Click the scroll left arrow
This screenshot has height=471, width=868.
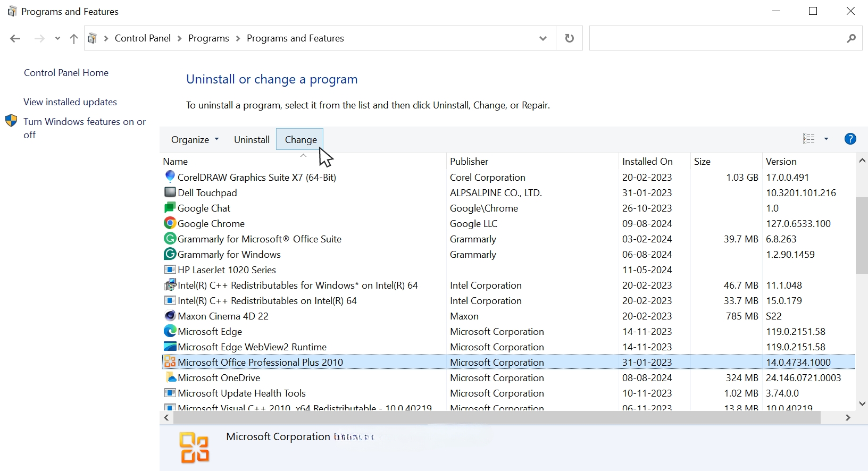point(166,418)
